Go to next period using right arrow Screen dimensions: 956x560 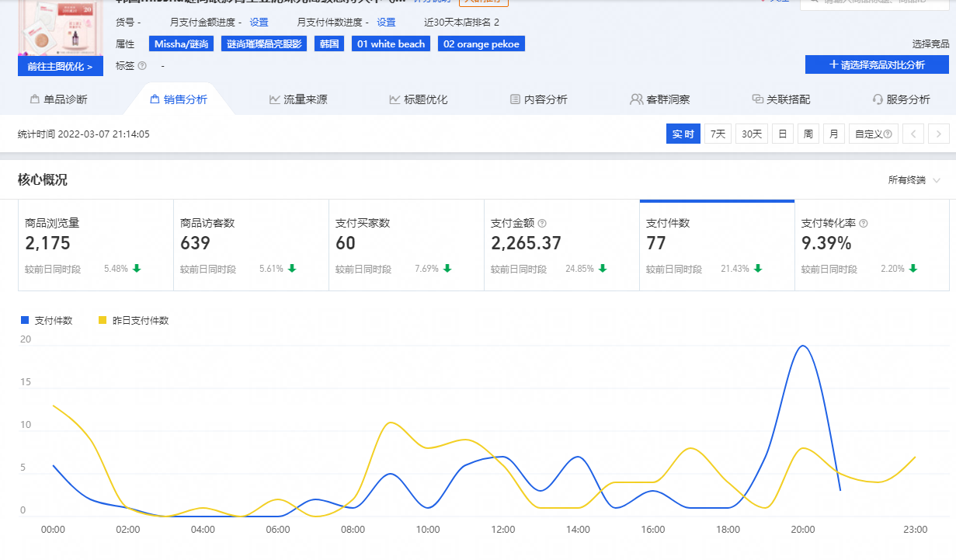939,134
